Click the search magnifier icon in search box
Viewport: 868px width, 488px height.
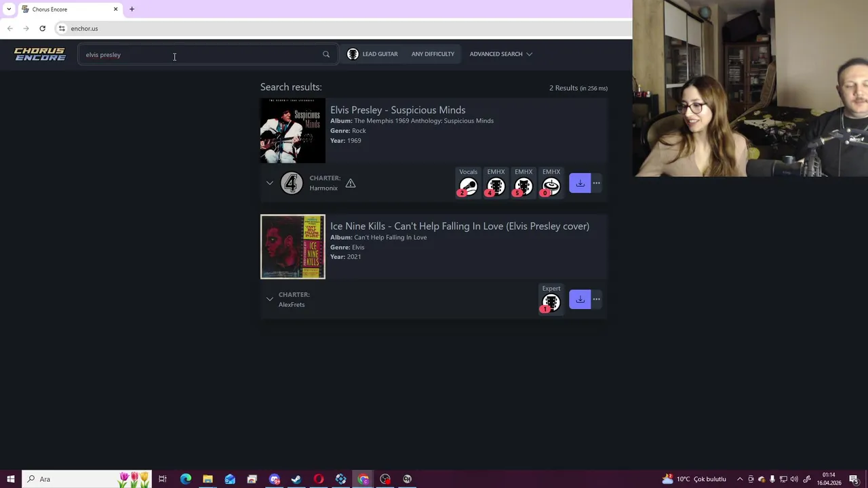[326, 54]
